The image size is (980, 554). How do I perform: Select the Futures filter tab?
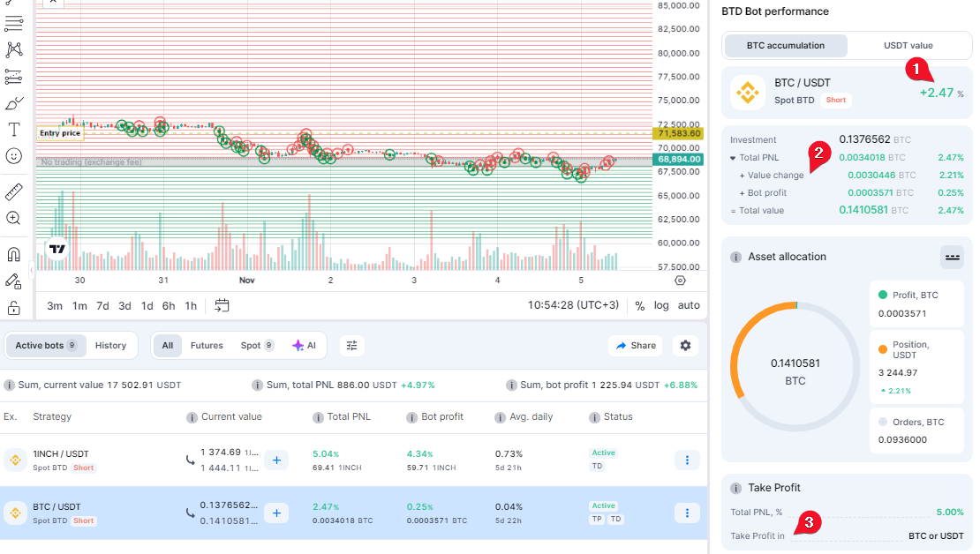point(207,346)
